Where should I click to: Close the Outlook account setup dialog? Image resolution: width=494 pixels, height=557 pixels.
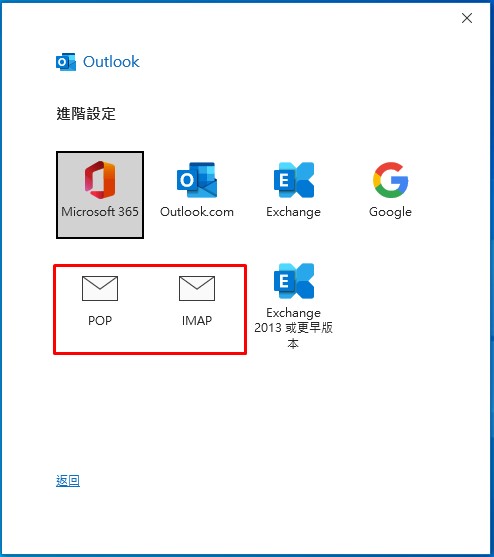pos(467,18)
